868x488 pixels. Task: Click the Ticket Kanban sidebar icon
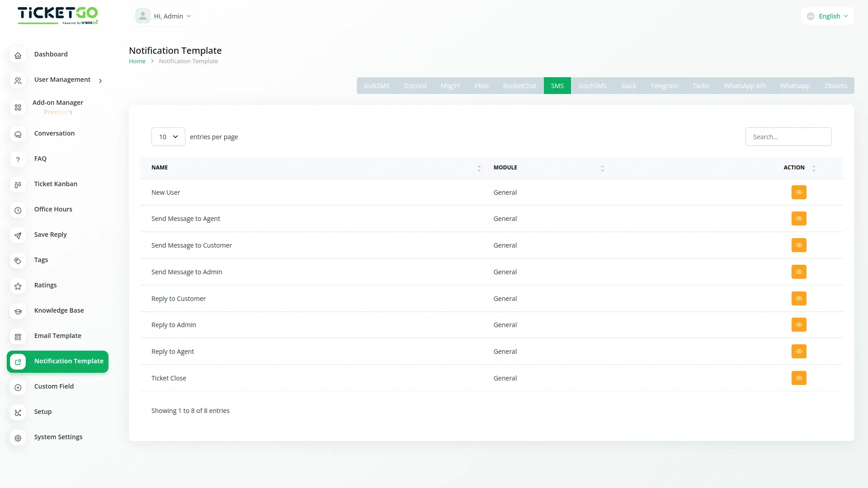click(18, 185)
